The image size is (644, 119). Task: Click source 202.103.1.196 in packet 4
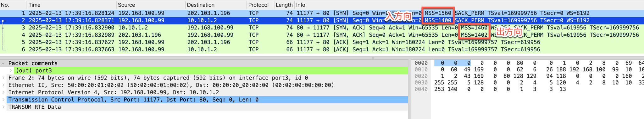(140, 35)
